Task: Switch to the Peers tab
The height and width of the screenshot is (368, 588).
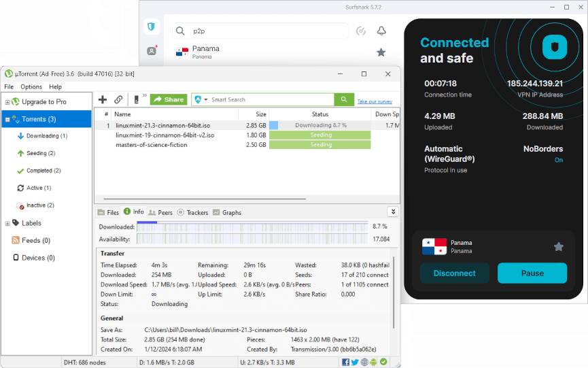Action: pos(160,212)
